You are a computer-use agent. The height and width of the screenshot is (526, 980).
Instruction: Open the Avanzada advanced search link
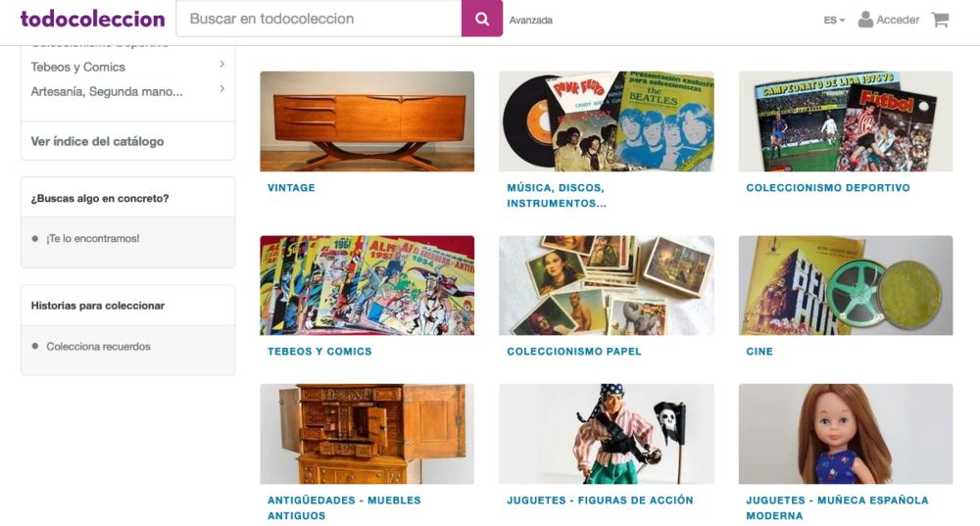click(530, 20)
